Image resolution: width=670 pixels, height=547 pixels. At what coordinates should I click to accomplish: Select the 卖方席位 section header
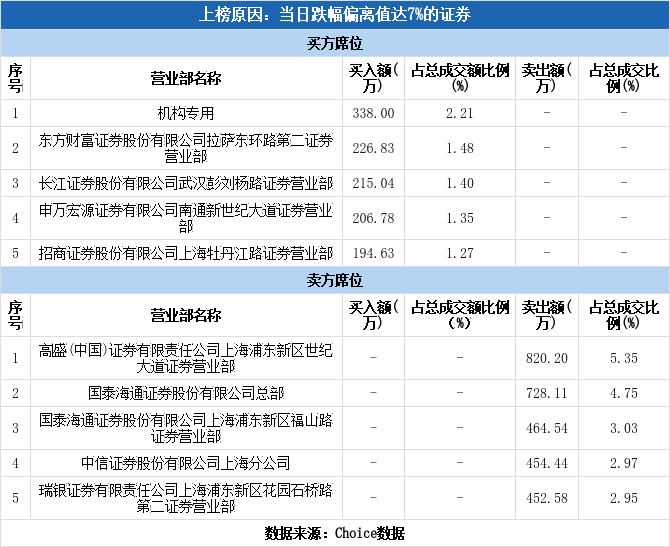point(335,280)
